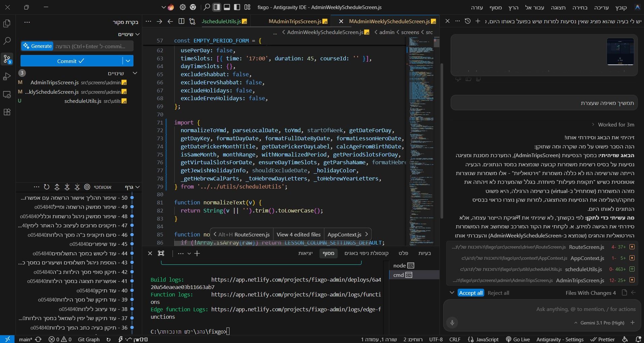The width and height of the screenshot is (644, 343).
Task: Click the 'Ask anything' chat input field
Action: pos(586,309)
